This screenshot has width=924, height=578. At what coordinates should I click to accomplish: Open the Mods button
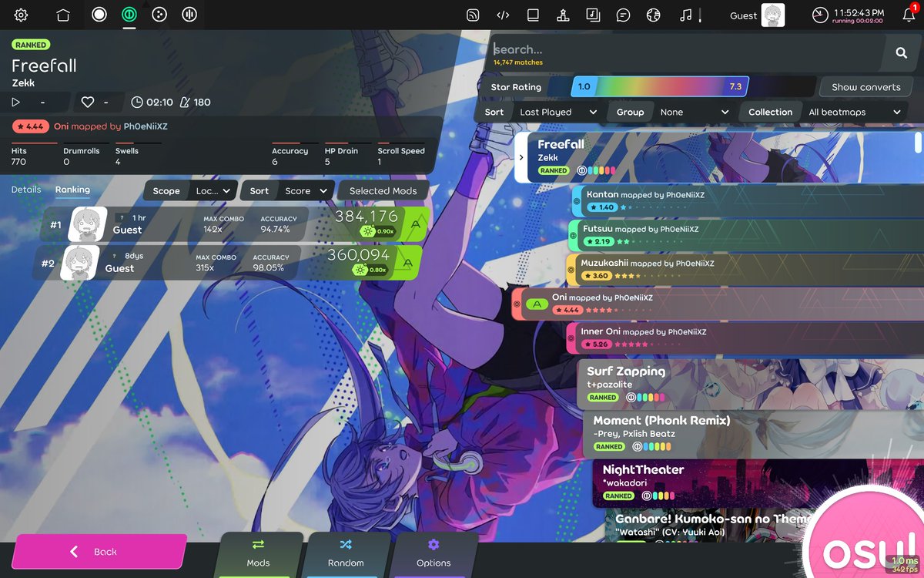(259, 555)
